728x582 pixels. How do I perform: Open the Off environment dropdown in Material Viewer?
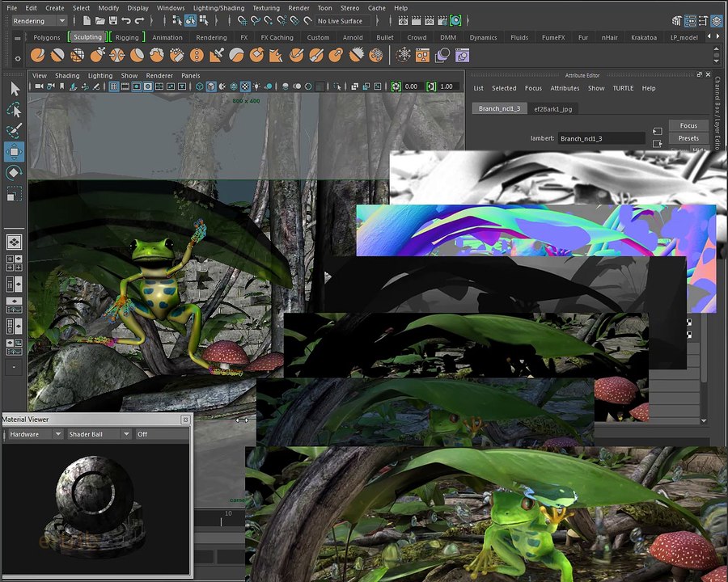tap(162, 434)
